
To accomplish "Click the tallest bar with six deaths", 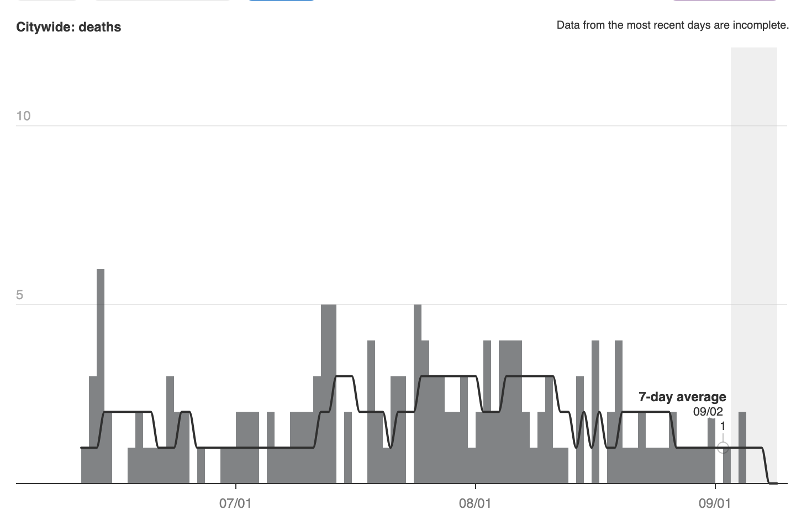I will [x=101, y=375].
